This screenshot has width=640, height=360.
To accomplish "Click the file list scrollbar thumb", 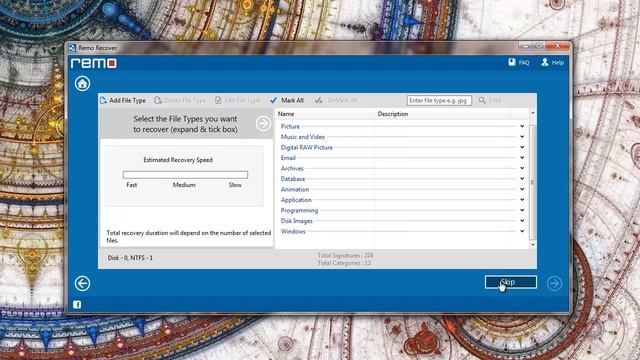I will (532, 182).
